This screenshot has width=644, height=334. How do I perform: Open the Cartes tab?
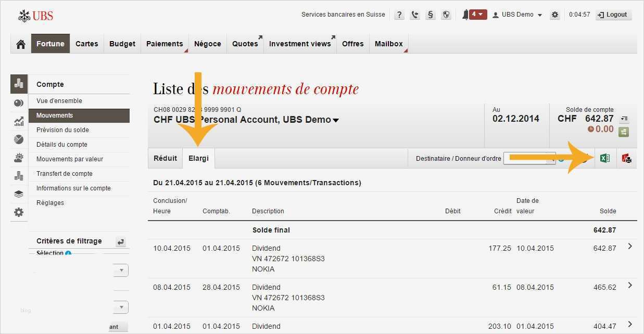[x=87, y=44]
